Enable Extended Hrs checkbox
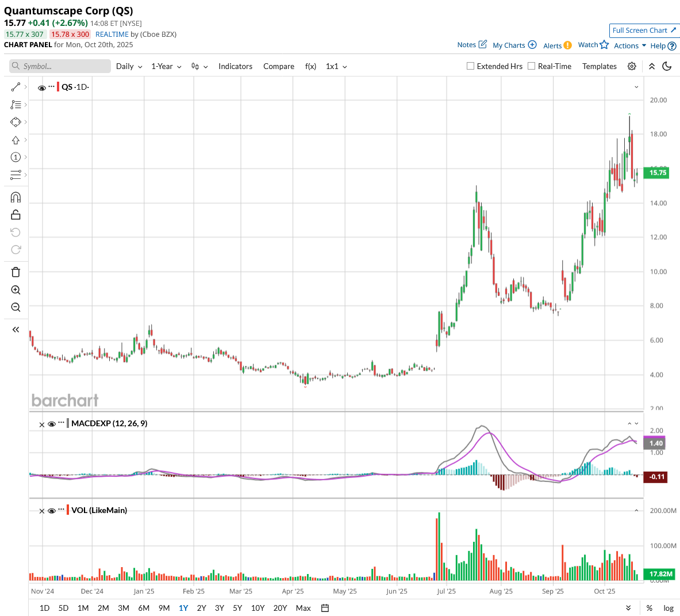This screenshot has height=616, width=680. (470, 66)
